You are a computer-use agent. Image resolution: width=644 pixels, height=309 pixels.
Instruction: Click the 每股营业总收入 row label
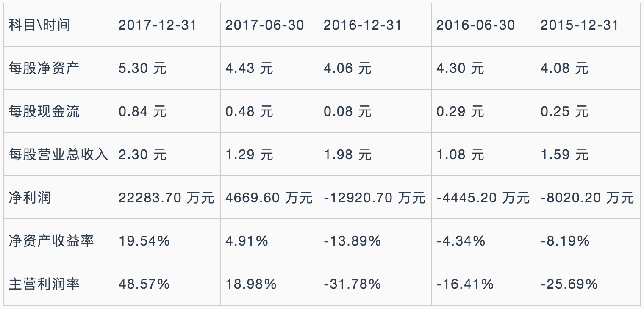coord(58,154)
